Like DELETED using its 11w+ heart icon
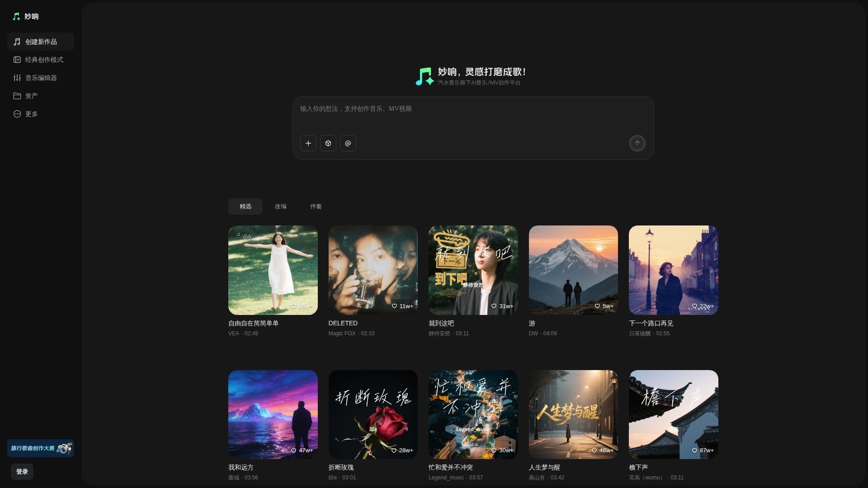Screen dimensions: 868x488 pos(394,306)
